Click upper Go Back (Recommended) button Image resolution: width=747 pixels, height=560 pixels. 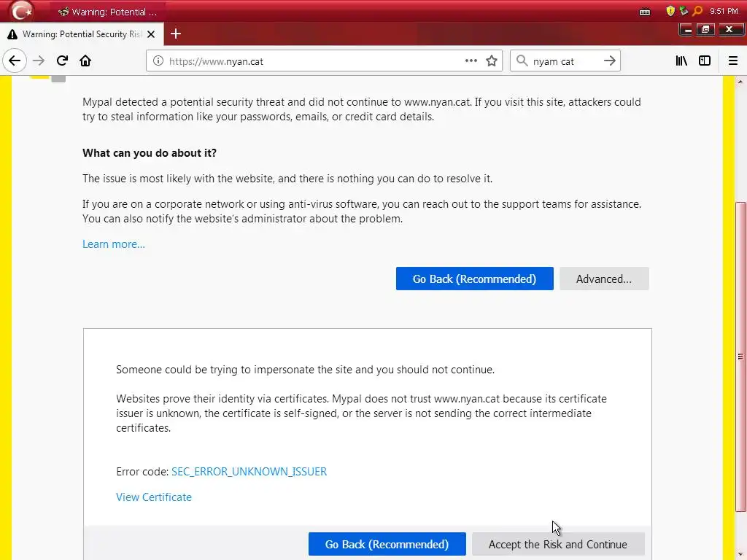(x=474, y=279)
